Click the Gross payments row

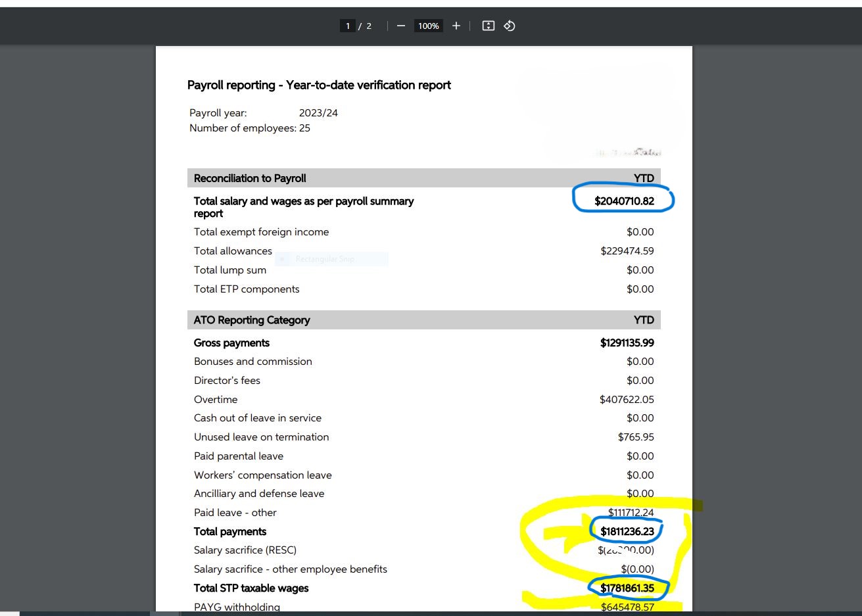[x=231, y=343]
